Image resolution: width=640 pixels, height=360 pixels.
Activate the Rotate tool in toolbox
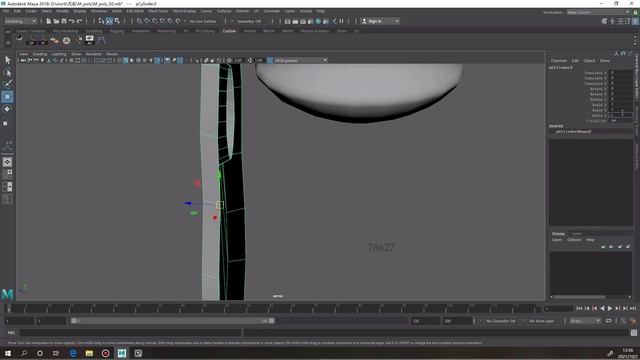[7, 109]
